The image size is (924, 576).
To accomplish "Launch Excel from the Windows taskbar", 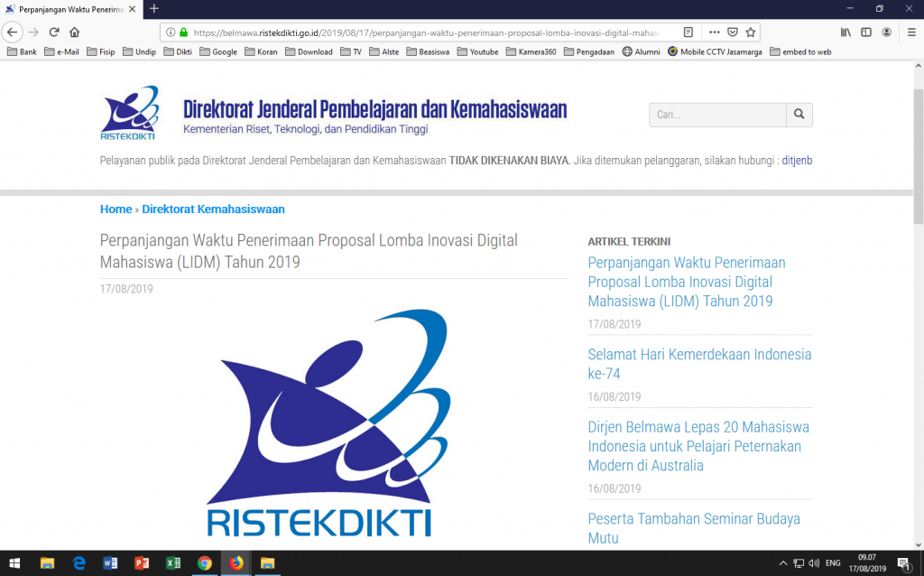I will (172, 563).
